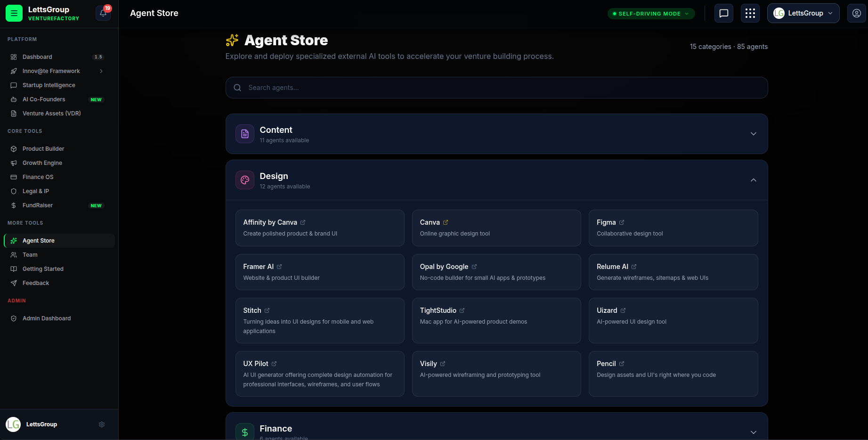The image size is (868, 440).
Task: Open Legal & IP tool
Action: tap(59, 191)
